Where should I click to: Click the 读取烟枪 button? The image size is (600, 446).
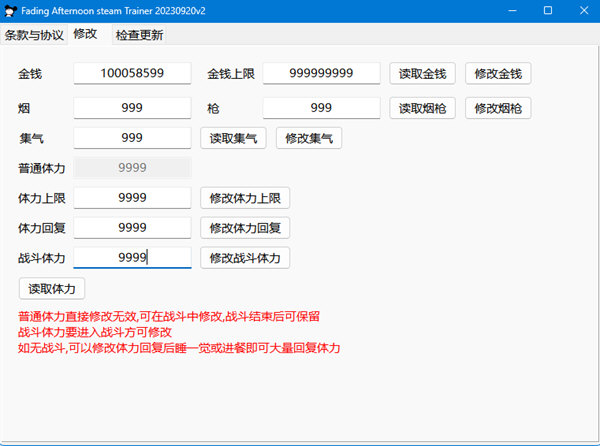pyautogui.click(x=422, y=108)
